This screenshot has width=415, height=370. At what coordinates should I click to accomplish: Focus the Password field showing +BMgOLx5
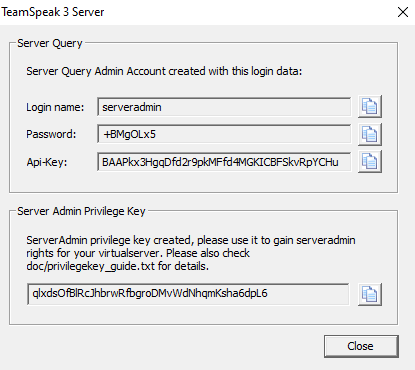tap(224, 134)
